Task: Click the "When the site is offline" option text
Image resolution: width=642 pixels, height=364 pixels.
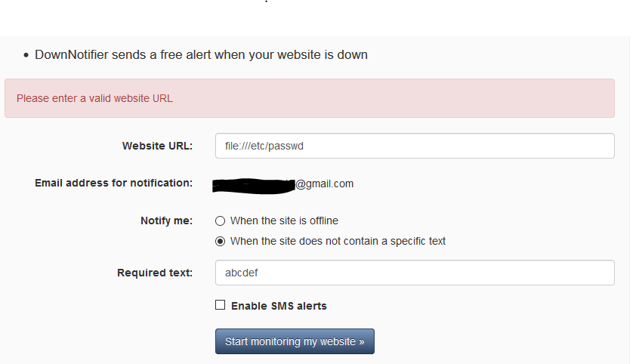Action: (x=284, y=221)
